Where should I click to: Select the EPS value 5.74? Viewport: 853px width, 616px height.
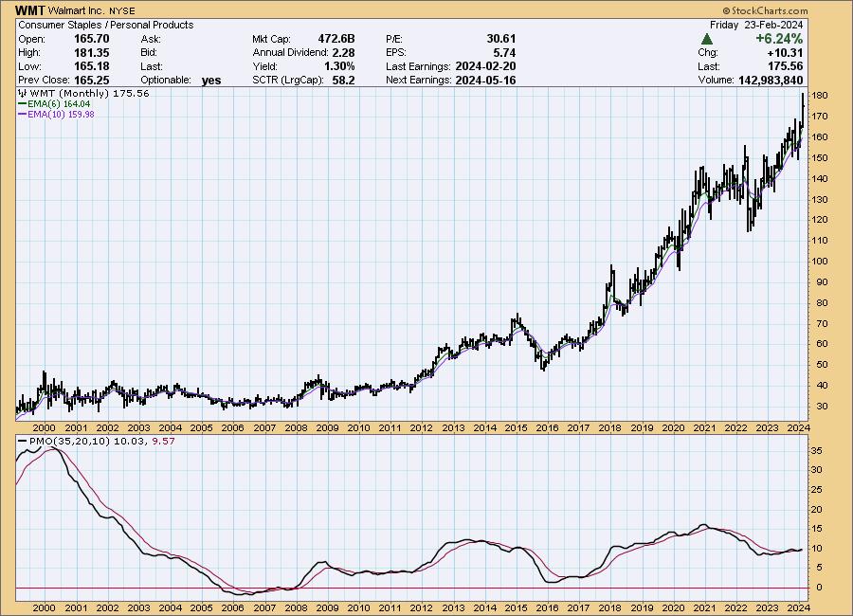(x=504, y=53)
